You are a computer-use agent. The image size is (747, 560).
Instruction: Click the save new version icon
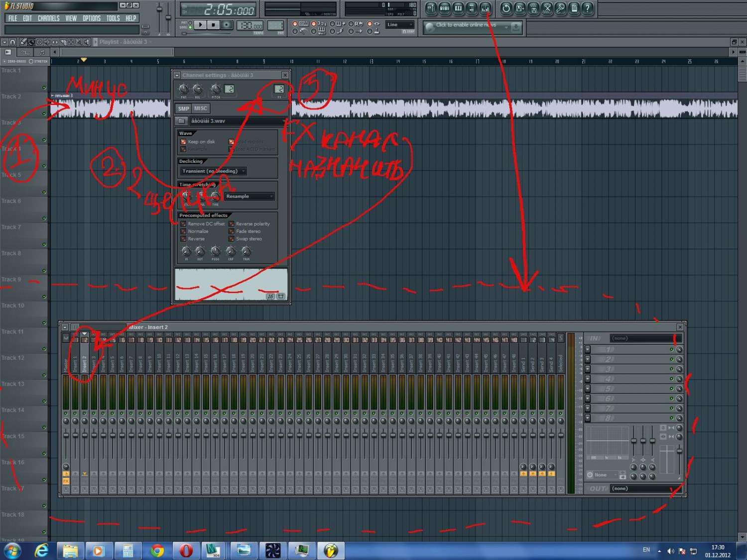pyautogui.click(x=520, y=8)
